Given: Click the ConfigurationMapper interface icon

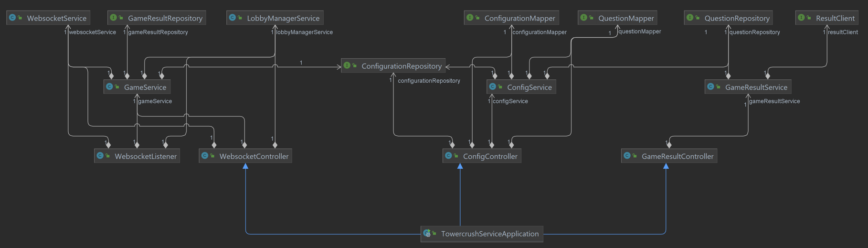Looking at the screenshot, I should (x=470, y=18).
